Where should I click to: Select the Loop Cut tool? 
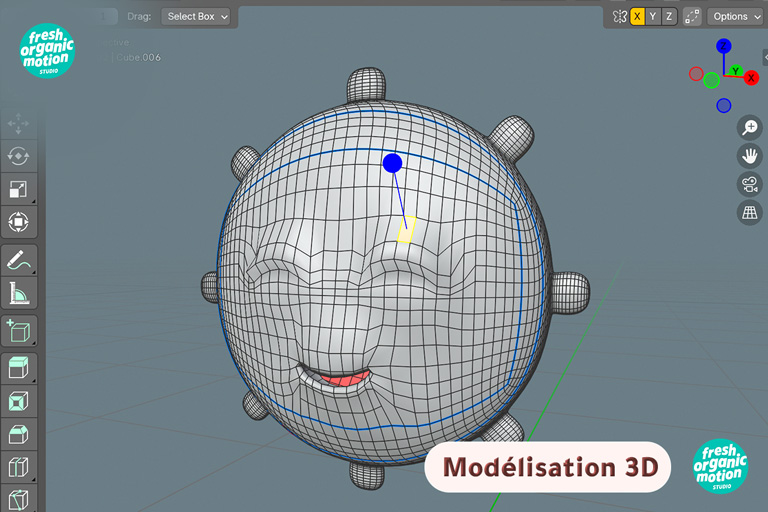tap(18, 467)
